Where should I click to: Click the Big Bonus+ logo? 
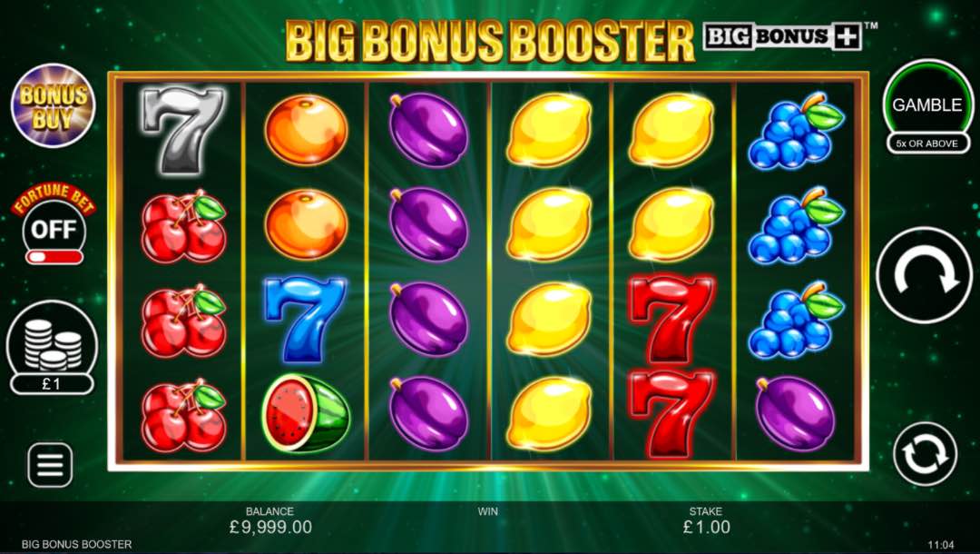click(x=784, y=36)
